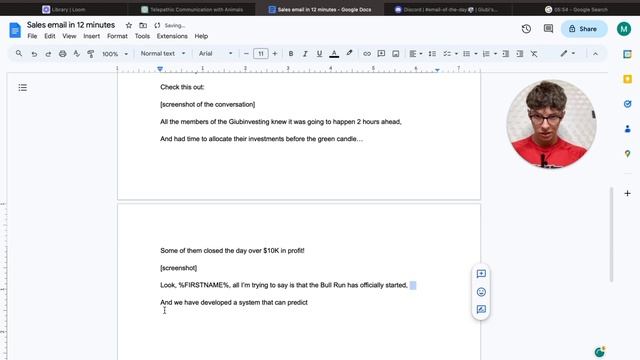Screen dimensions: 640x360
Task: Open the comment history icon
Action: tap(548, 29)
